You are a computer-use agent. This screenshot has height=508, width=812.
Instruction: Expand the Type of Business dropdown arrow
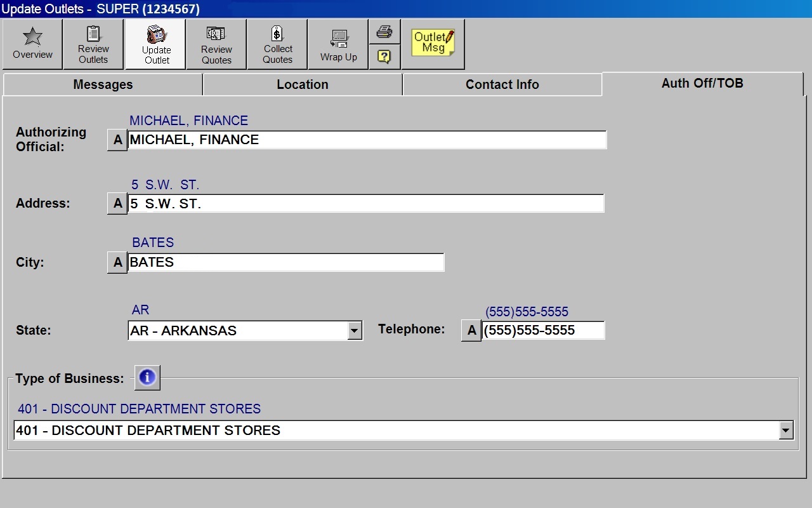pyautogui.click(x=786, y=431)
